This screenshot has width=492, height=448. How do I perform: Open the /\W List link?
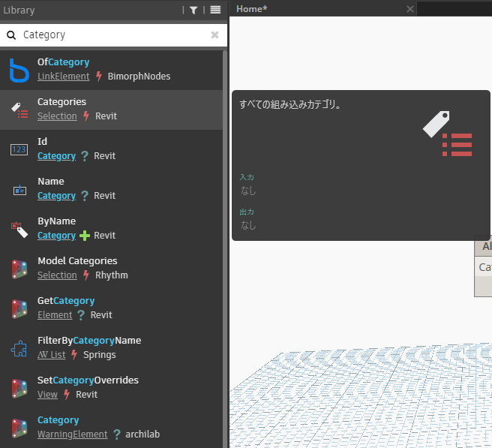click(52, 355)
